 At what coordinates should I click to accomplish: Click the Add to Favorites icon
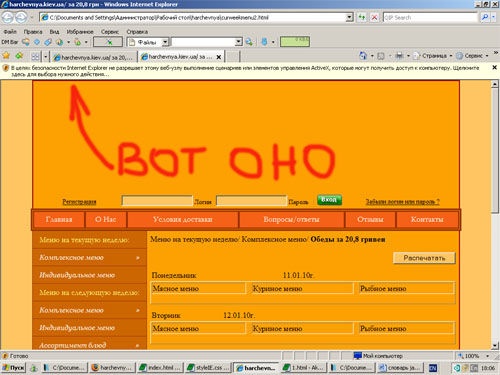coord(19,56)
